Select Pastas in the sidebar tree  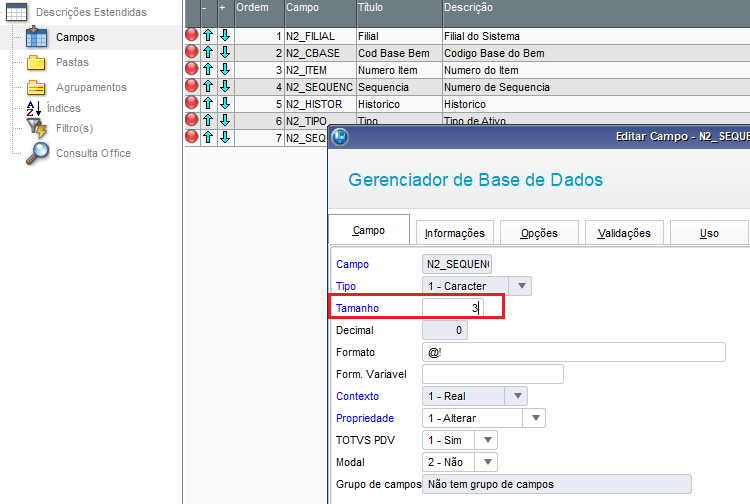pos(72,62)
